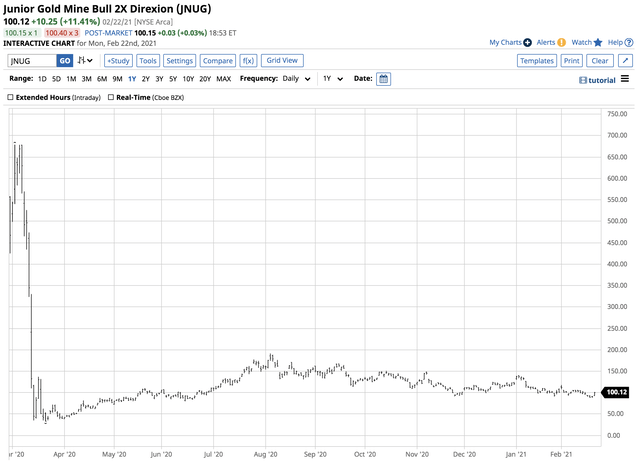Click the My Charts plus icon

click(x=527, y=42)
